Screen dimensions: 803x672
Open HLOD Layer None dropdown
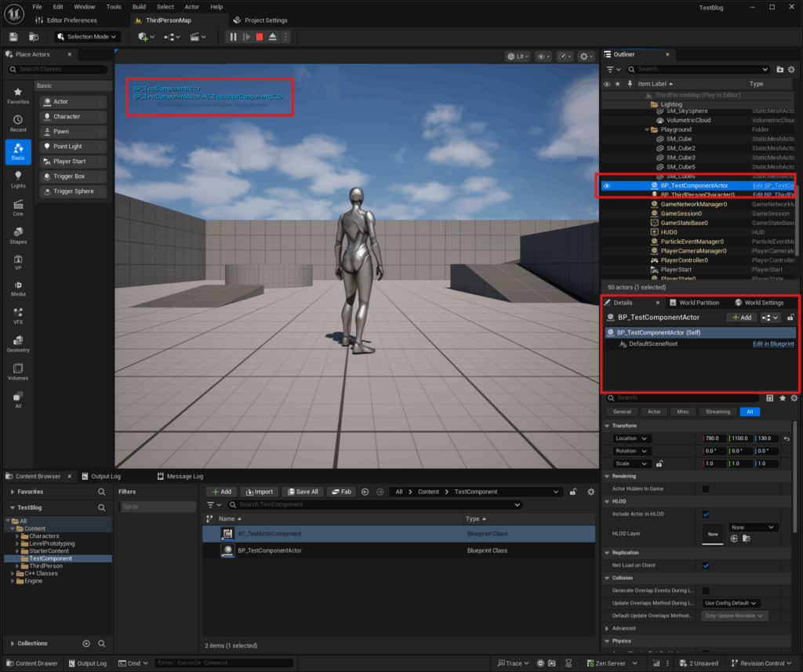pos(753,528)
